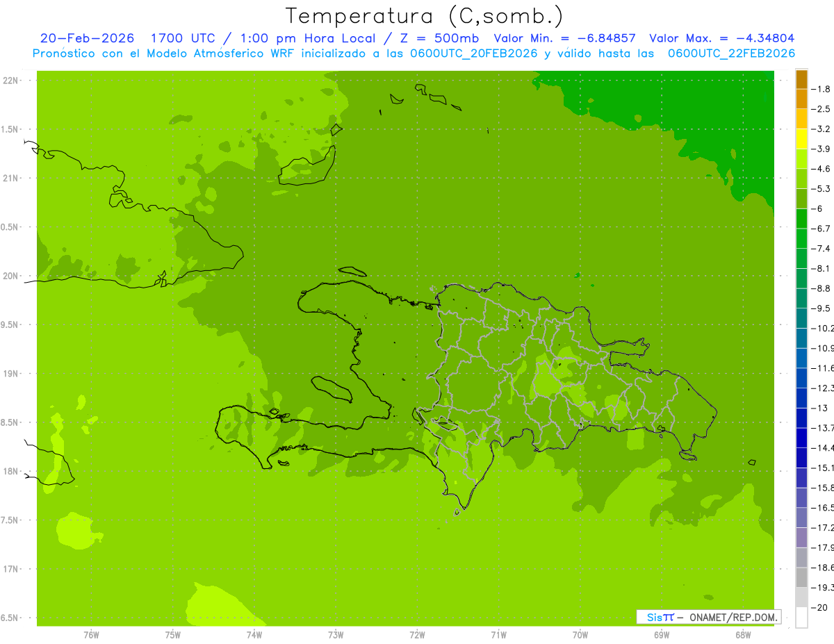Select the pressure level 'Z = 500mb'
The image size is (834, 644).
tap(439, 39)
